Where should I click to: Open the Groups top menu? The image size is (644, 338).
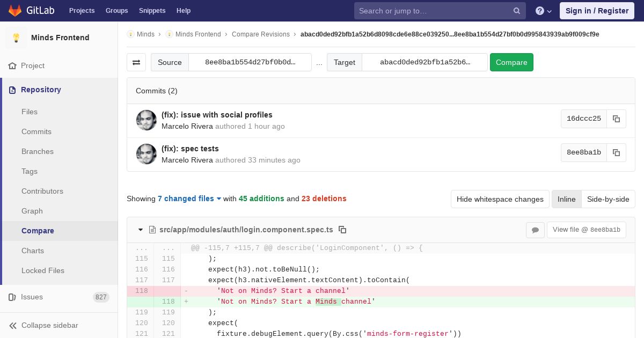click(116, 11)
